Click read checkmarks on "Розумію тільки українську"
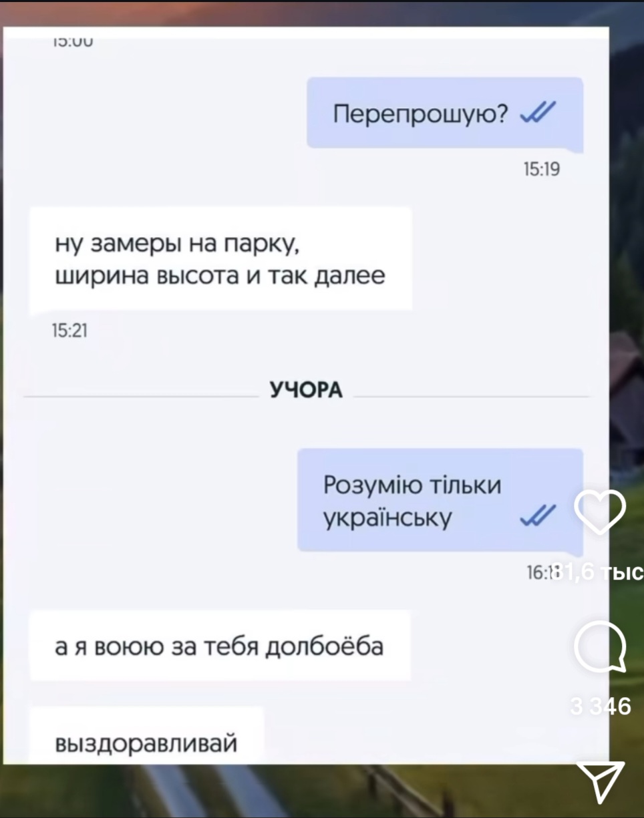The width and height of the screenshot is (644, 818). coord(537,515)
